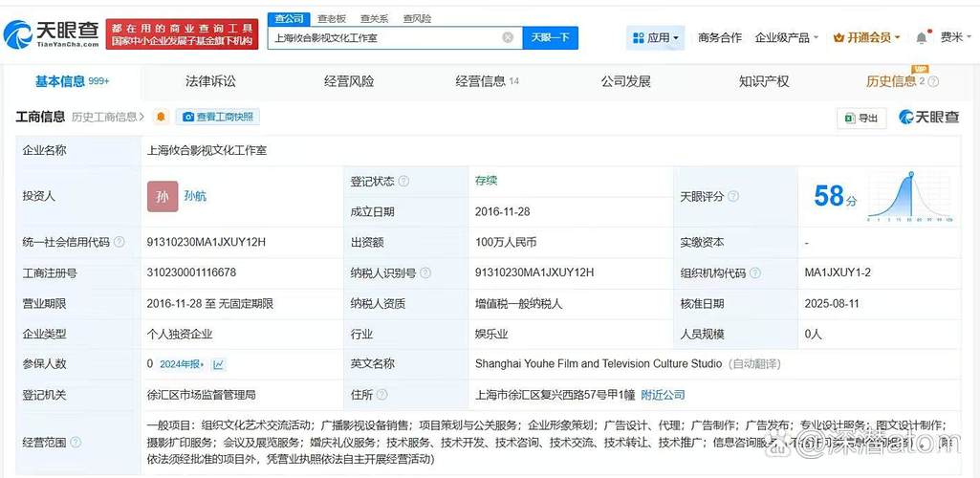Click the 天眼评分 distribution chart
The height and width of the screenshot is (478, 980).
909,196
